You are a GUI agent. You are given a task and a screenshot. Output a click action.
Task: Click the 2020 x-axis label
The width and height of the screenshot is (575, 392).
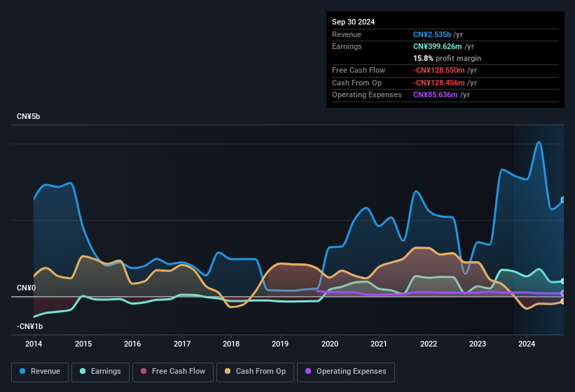tap(330, 344)
